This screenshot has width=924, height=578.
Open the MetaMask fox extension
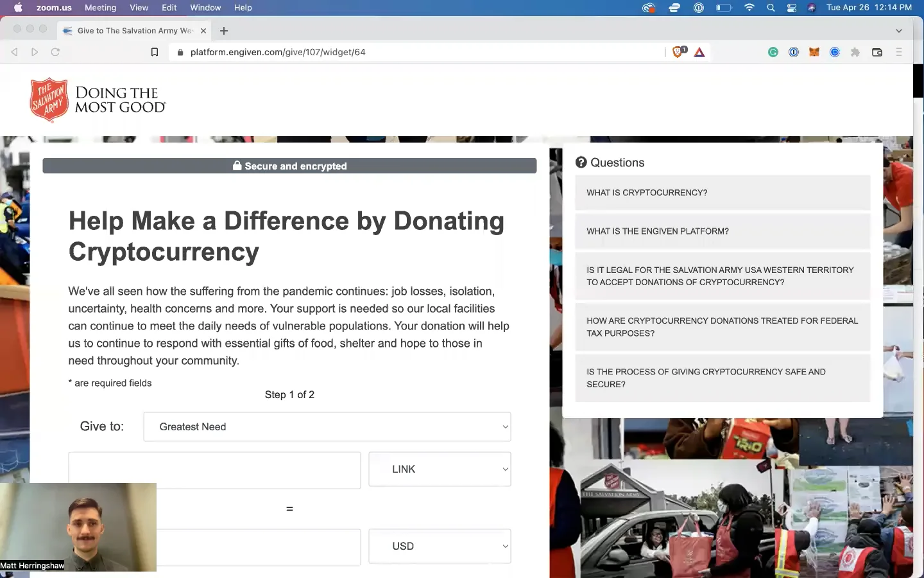814,52
